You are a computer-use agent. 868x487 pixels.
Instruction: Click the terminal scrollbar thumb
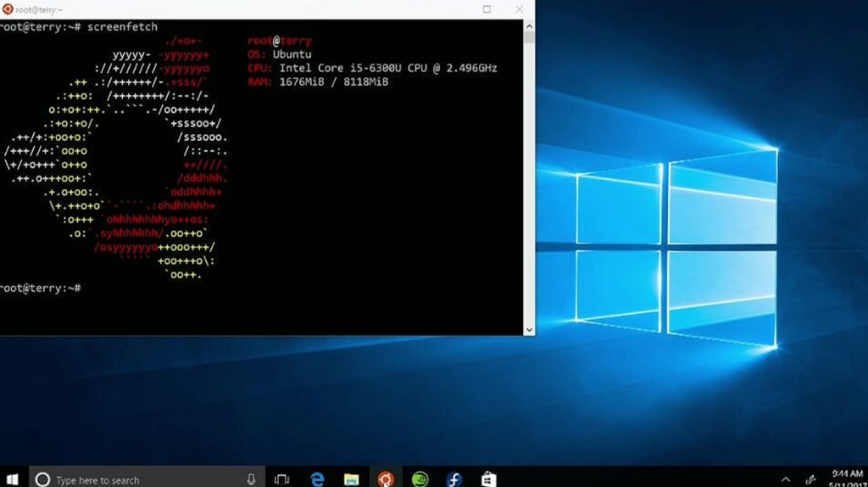[x=529, y=38]
